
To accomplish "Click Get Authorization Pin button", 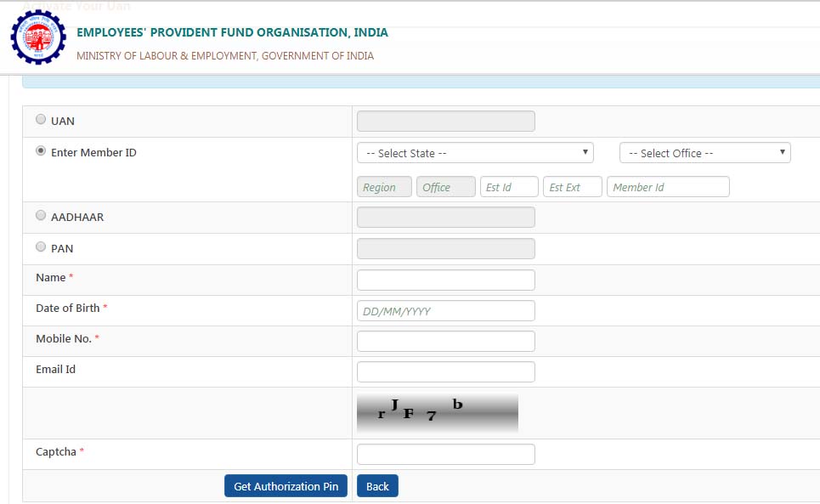I will pos(286,485).
